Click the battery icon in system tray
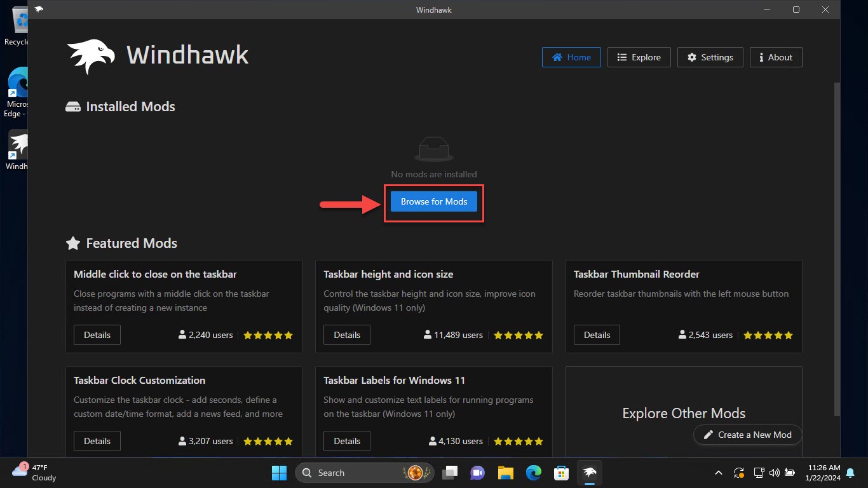The height and width of the screenshot is (488, 868). [789, 473]
